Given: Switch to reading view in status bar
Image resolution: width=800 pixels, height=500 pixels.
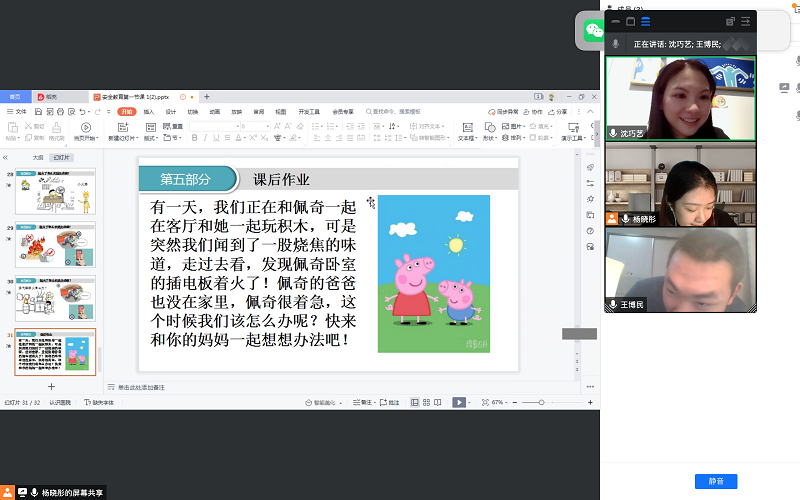Looking at the screenshot, I should pyautogui.click(x=440, y=402).
